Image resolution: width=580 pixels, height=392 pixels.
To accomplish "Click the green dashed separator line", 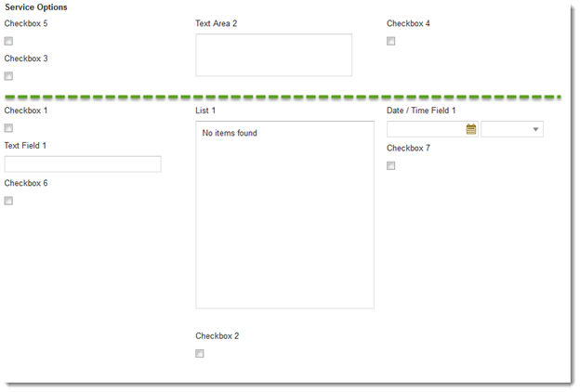I will coord(283,98).
